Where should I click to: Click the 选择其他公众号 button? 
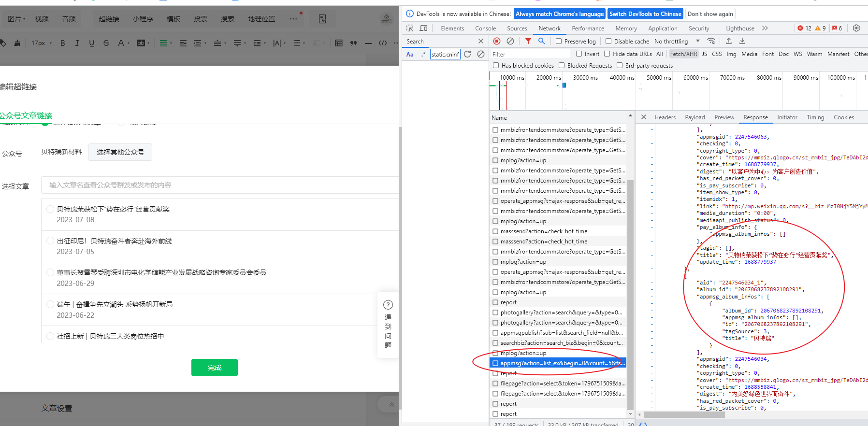pos(120,152)
